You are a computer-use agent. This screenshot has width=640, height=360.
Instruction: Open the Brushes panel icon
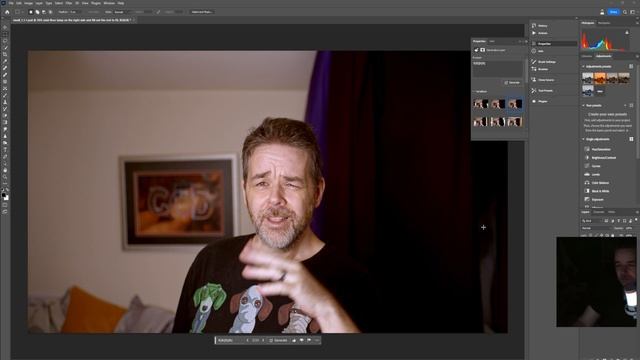pos(534,69)
